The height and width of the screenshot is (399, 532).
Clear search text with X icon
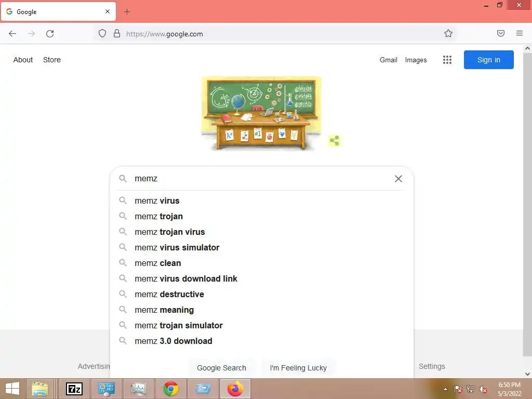tap(398, 179)
